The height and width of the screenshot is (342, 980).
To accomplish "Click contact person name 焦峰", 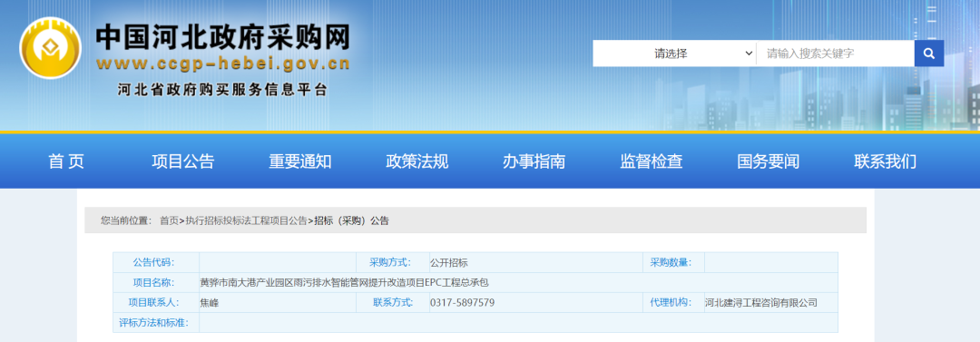I will (210, 303).
